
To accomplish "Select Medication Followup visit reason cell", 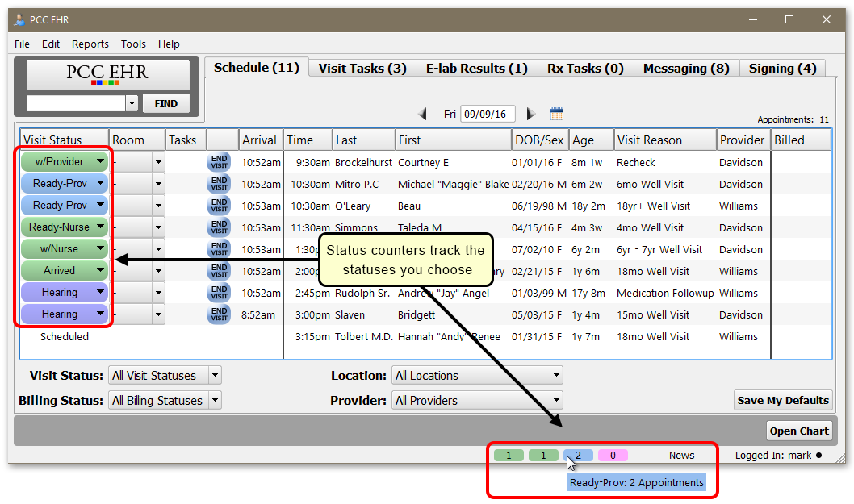I will click(x=665, y=293).
